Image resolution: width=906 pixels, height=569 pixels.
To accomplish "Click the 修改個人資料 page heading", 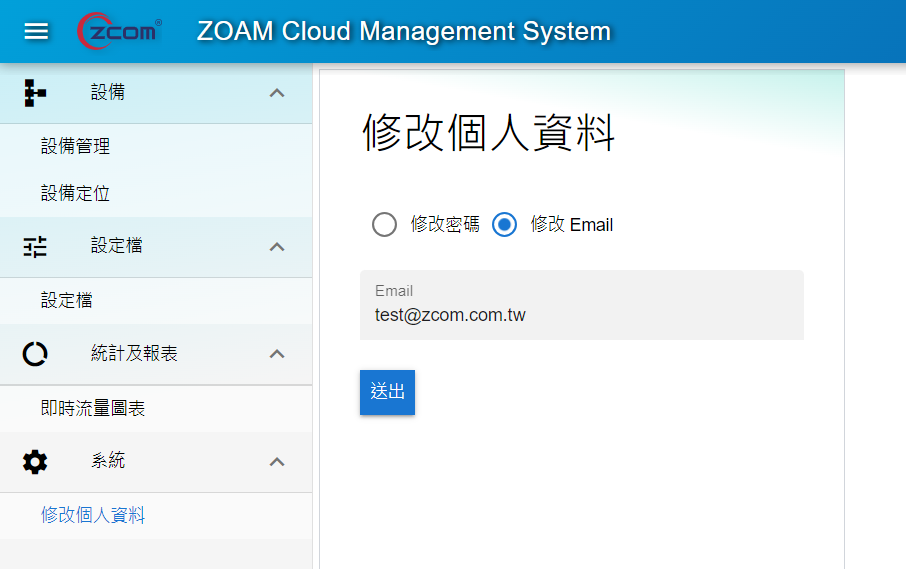I will point(488,132).
